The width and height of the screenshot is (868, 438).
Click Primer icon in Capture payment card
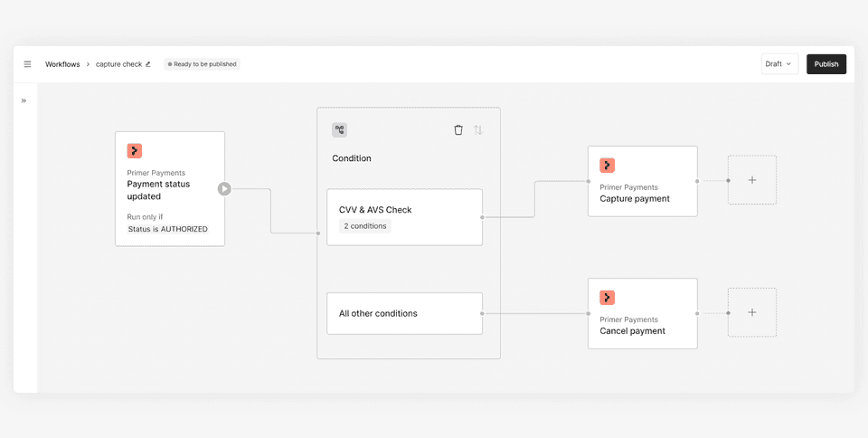point(608,165)
